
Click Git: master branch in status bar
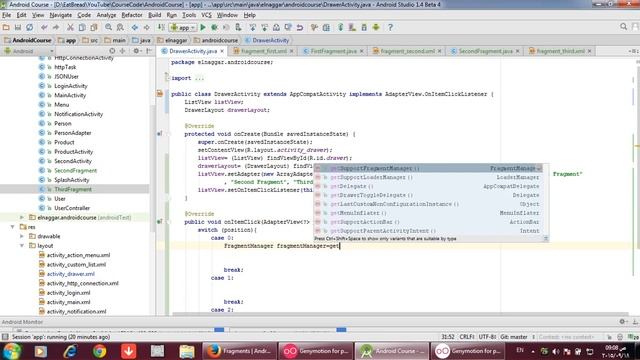514,337
